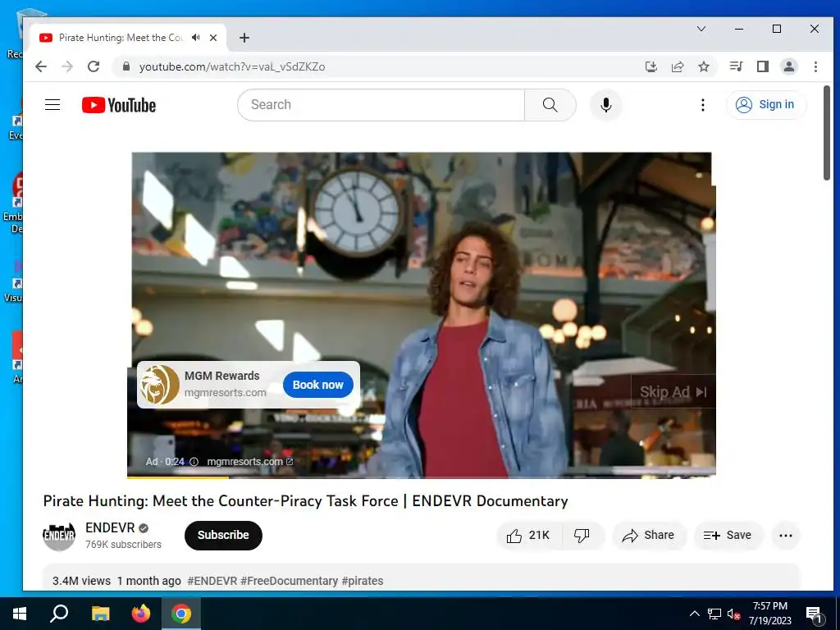Screen dimensions: 840x630
Task: Toggle Chrome side panel
Action: (x=762, y=66)
